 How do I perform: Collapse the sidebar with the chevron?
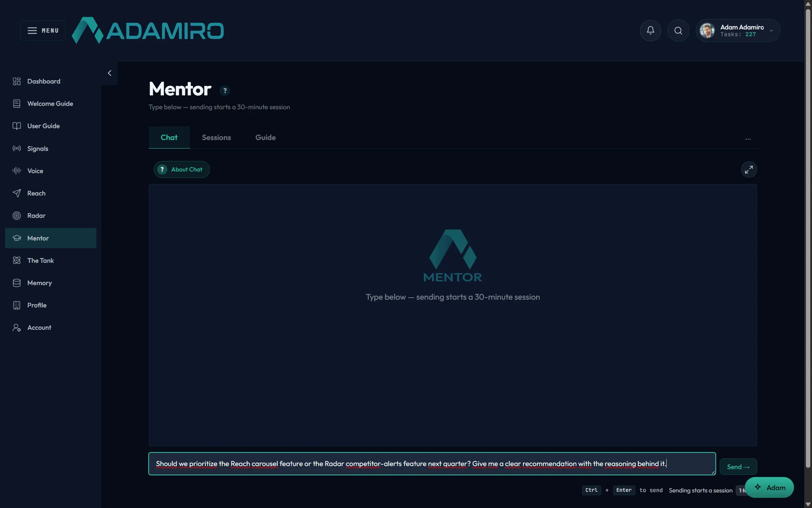tap(110, 73)
